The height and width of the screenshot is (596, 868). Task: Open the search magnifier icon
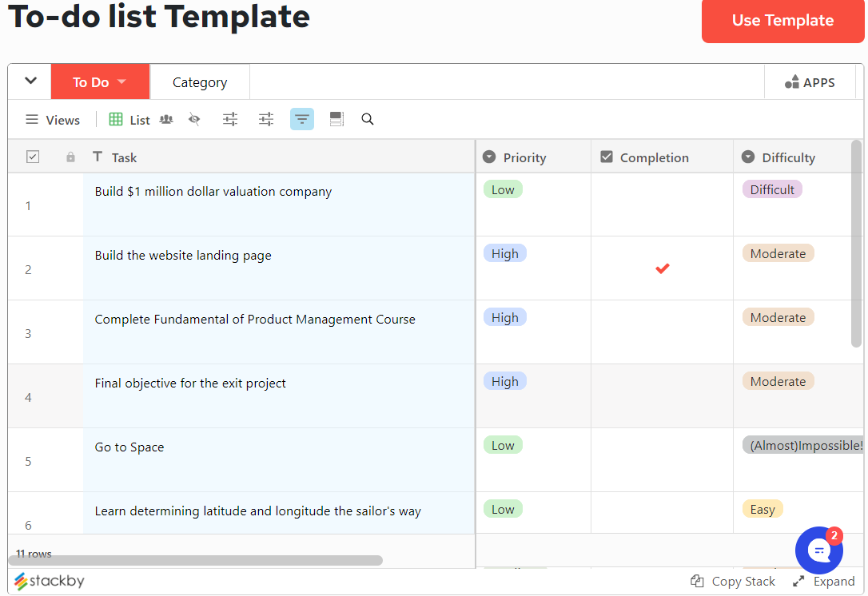pyautogui.click(x=368, y=119)
